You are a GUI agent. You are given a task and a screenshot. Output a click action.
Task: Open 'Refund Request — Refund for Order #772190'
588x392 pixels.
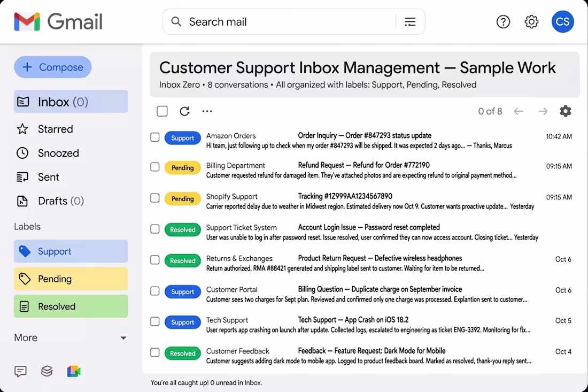point(363,165)
